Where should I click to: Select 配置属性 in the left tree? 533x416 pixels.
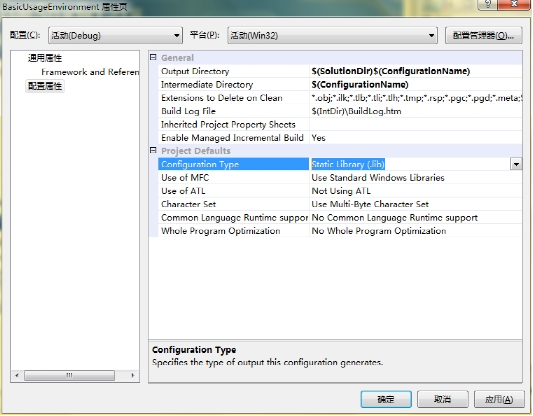tap(45, 86)
